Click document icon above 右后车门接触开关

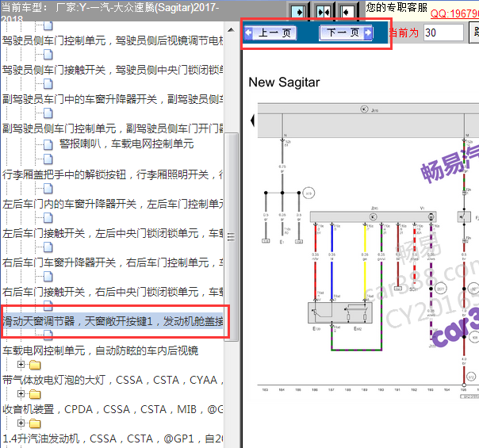48,277
